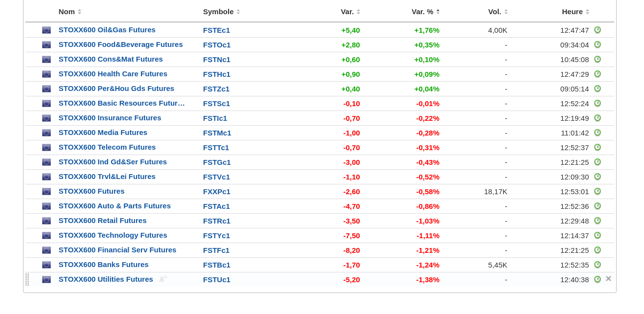Screen dimensions: 644x314
Task: Click the alert bell icon near Utilities Futures
Action: click(162, 279)
